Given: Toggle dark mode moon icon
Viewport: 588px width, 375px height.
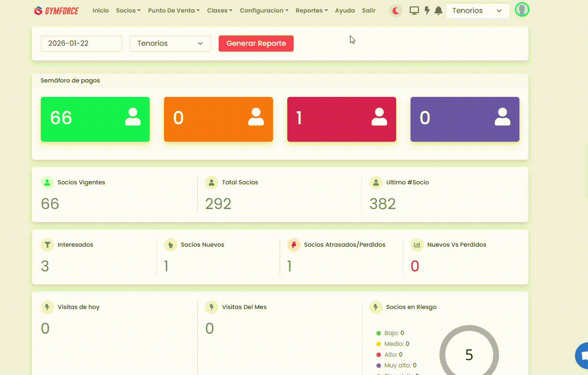Looking at the screenshot, I should coord(396,11).
